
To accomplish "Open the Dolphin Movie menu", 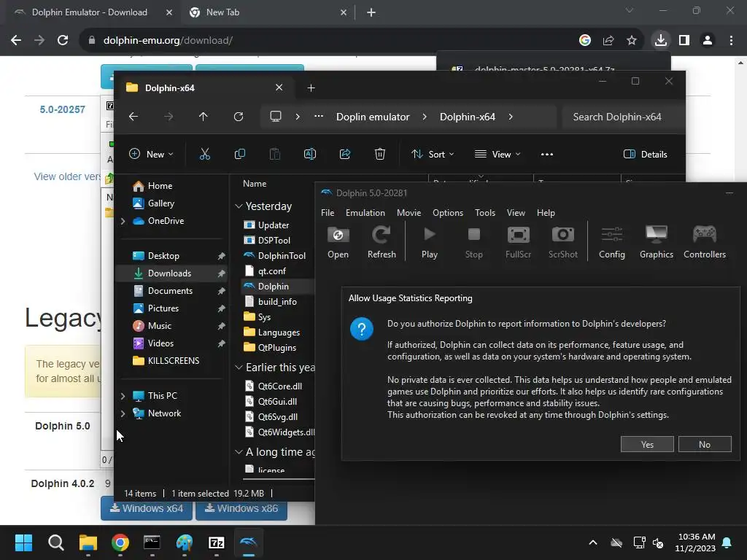I will tap(409, 213).
